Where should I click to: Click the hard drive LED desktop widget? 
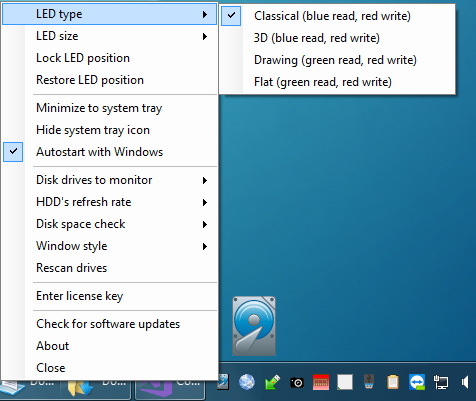click(x=254, y=326)
